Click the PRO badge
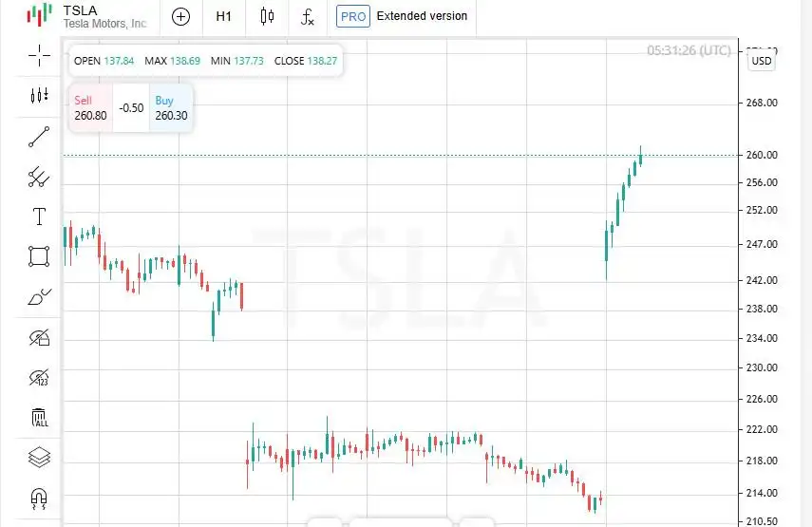Image resolution: width=812 pixels, height=527 pixels. pos(353,16)
